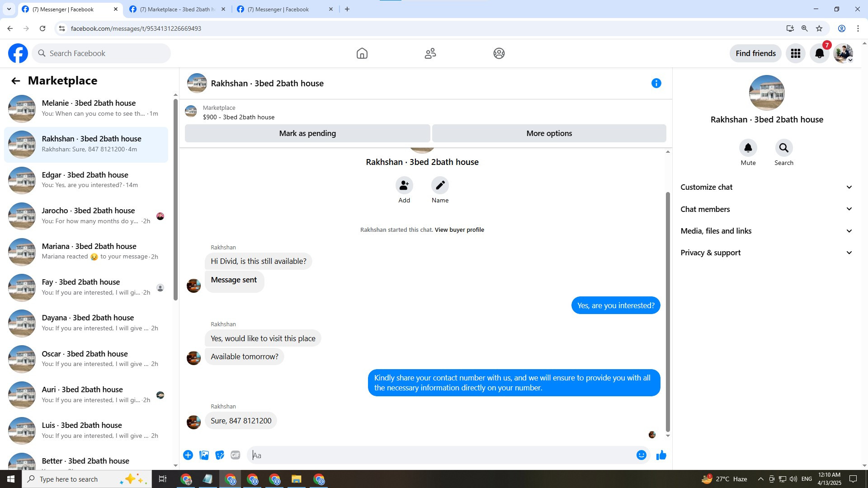Open Edgar's 3bed 2bath house chat
868x488 pixels.
[86, 180]
